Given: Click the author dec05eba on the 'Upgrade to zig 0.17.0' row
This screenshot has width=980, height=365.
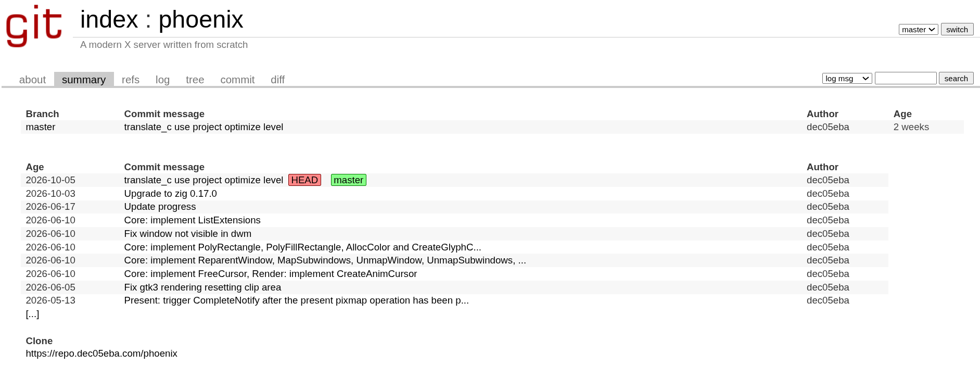Looking at the screenshot, I should tap(828, 194).
